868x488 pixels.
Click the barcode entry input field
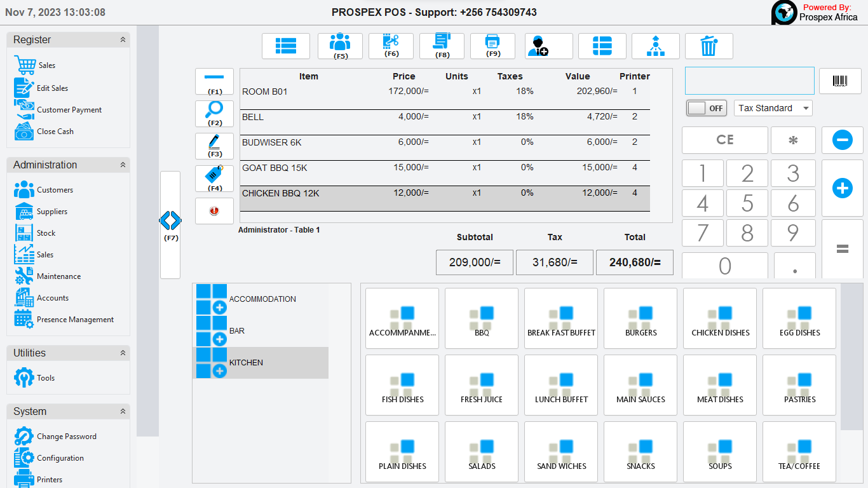pos(749,81)
